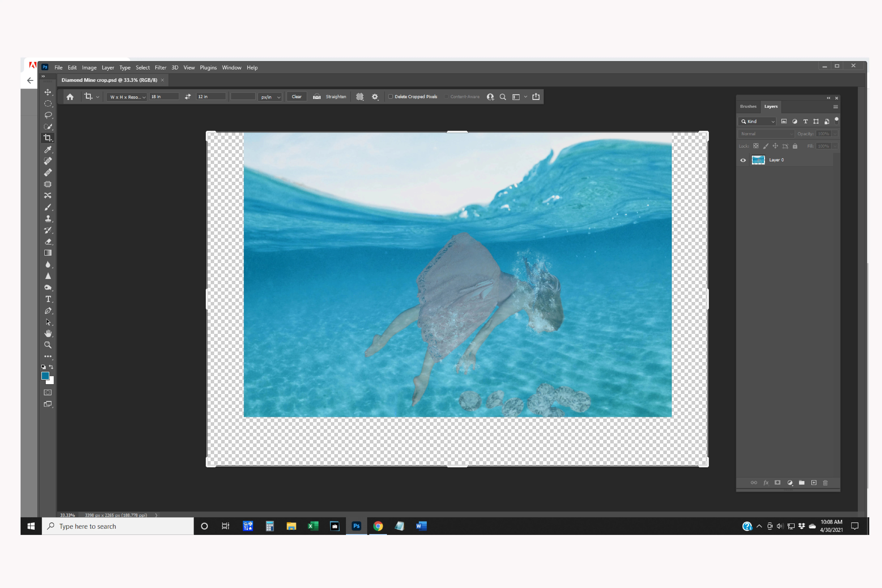The height and width of the screenshot is (588, 882).
Task: Click the Clear button
Action: (x=296, y=97)
